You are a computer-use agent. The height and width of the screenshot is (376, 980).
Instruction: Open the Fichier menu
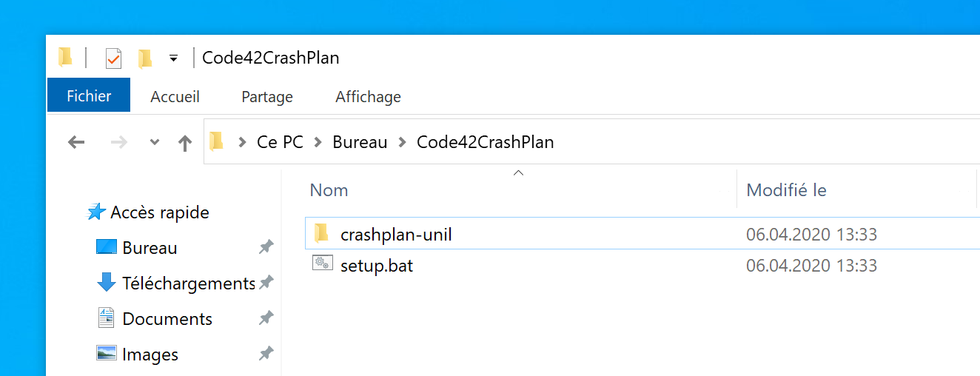pyautogui.click(x=89, y=96)
